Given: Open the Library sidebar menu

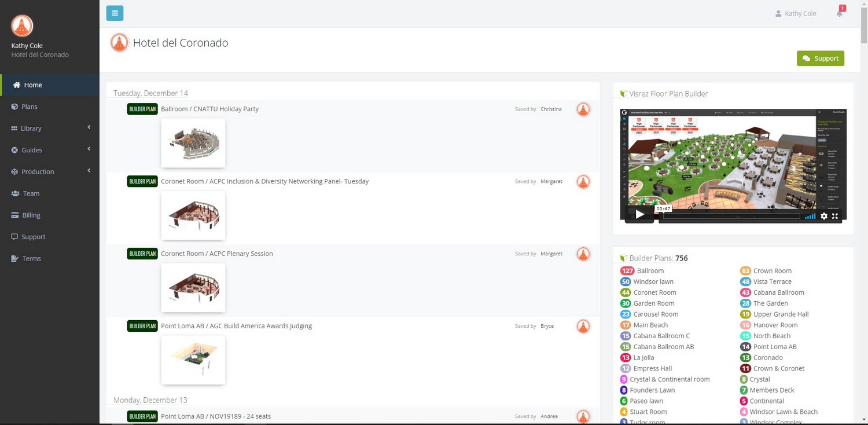Looking at the screenshot, I should tap(50, 128).
